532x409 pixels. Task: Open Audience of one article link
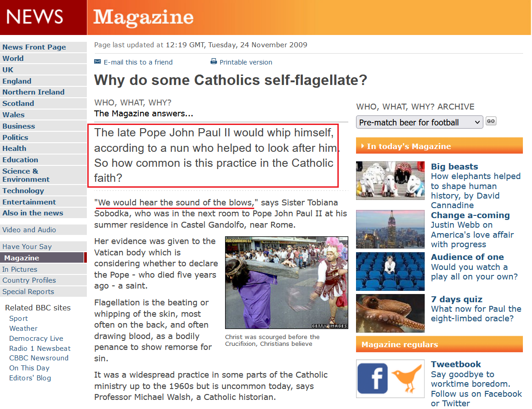point(467,257)
